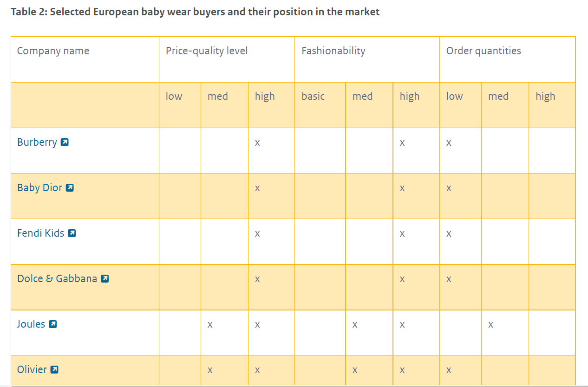Image resolution: width=588 pixels, height=387 pixels.
Task: Click the Order quantities column header
Action: point(483,51)
